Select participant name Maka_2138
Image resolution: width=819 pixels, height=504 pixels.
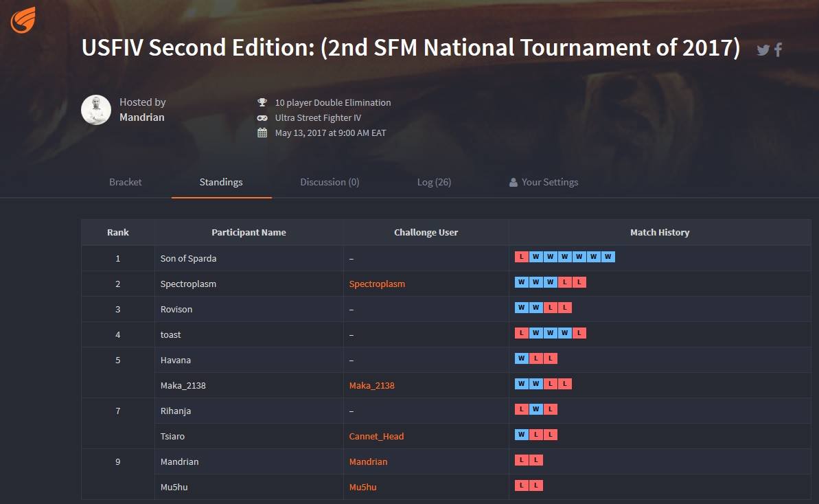click(183, 385)
